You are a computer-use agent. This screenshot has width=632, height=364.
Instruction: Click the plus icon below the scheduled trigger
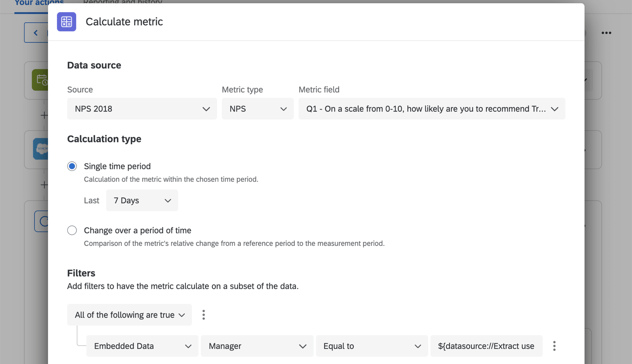[x=44, y=115]
